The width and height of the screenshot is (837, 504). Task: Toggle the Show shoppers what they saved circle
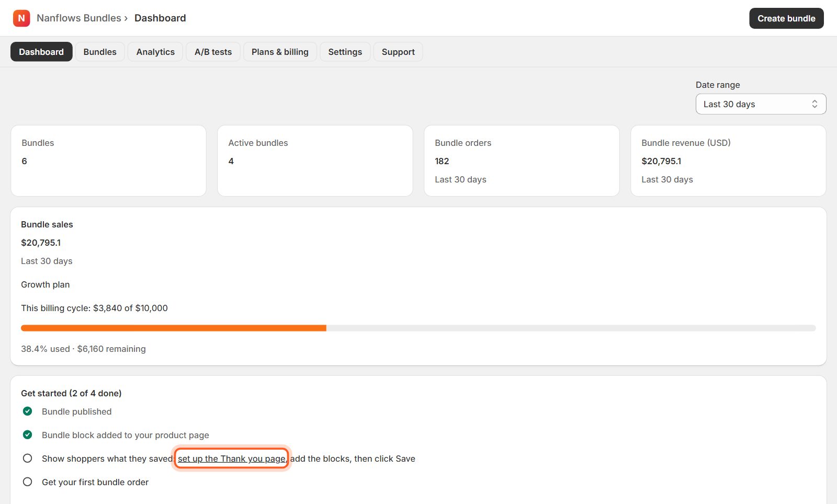(28, 459)
